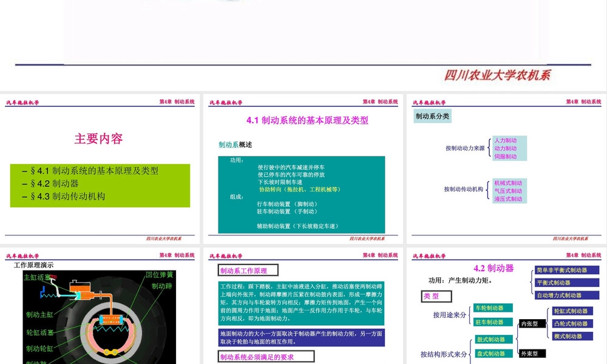This screenshot has height=364, width=607.
Task: Click the 按用途来分 label
Action: (x=449, y=315)
